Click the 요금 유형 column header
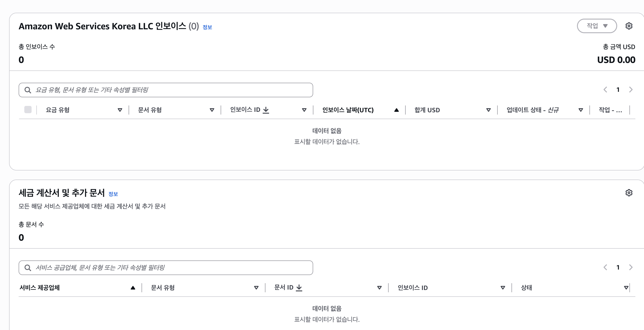644x330 pixels. 58,110
